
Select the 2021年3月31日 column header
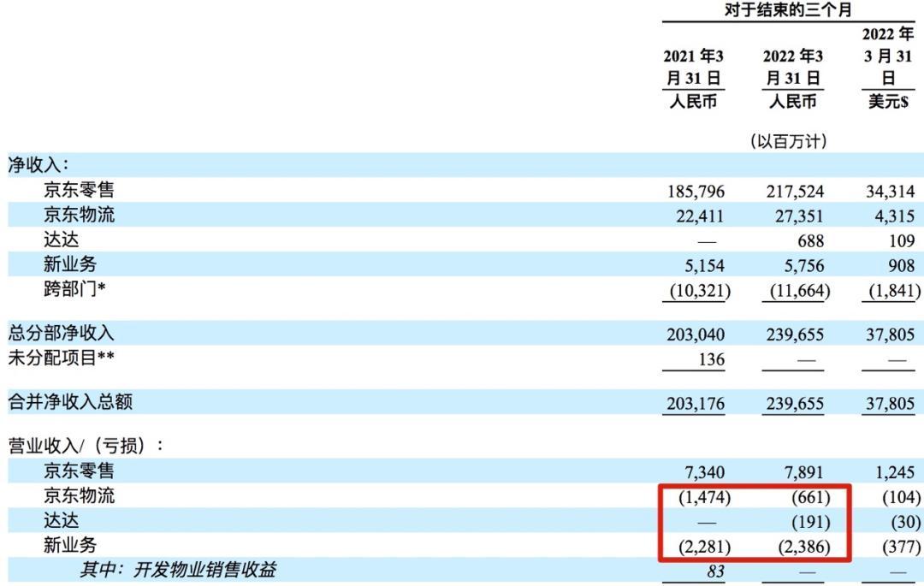[694, 67]
